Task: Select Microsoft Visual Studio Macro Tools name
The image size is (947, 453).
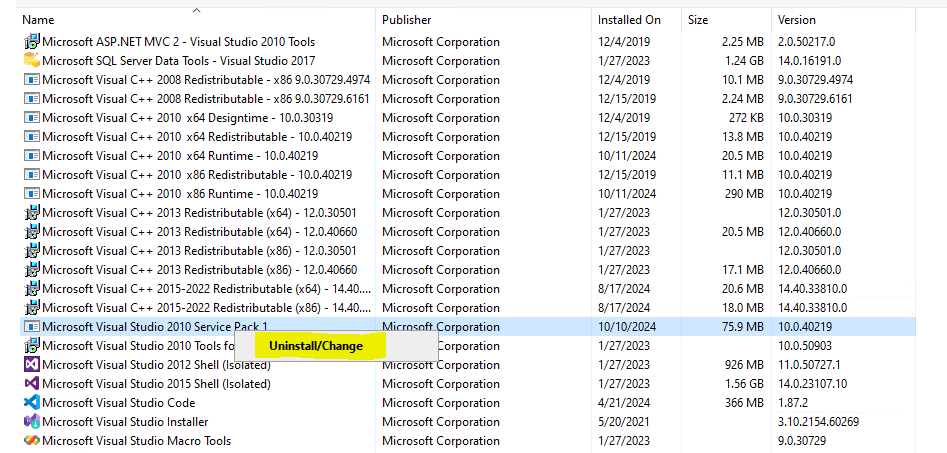Action: [x=136, y=441]
